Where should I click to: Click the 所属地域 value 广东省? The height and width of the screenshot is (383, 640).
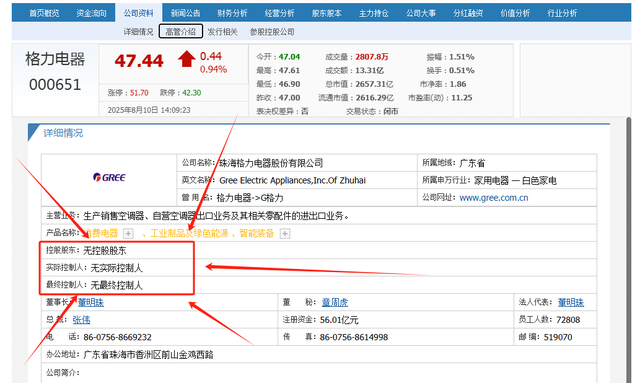coord(472,163)
